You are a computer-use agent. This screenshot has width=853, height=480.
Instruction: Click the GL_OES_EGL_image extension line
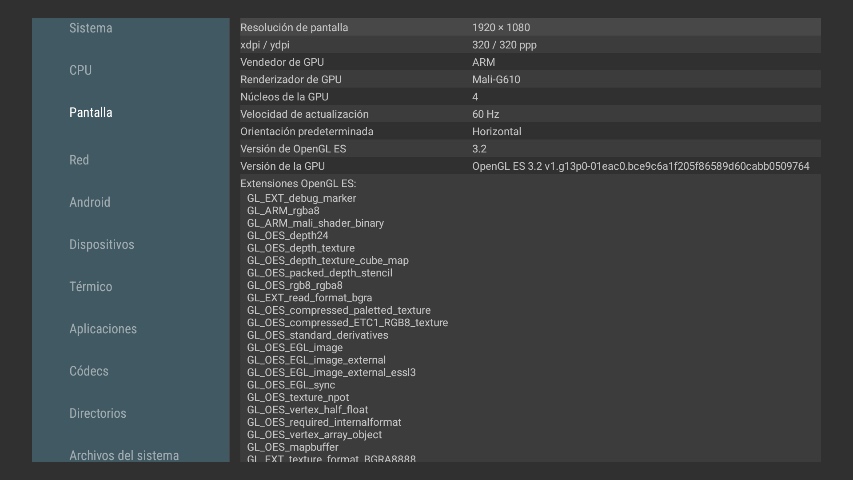295,347
